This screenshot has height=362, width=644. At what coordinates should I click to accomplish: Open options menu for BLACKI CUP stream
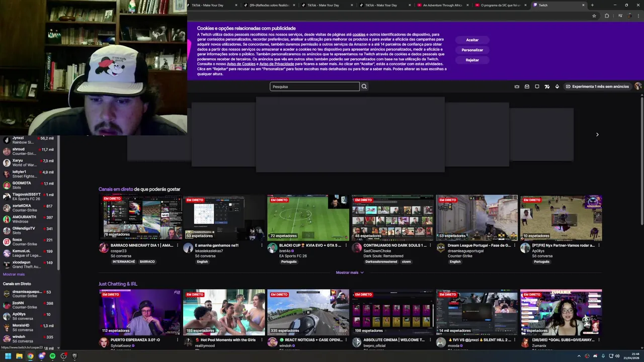point(346,245)
